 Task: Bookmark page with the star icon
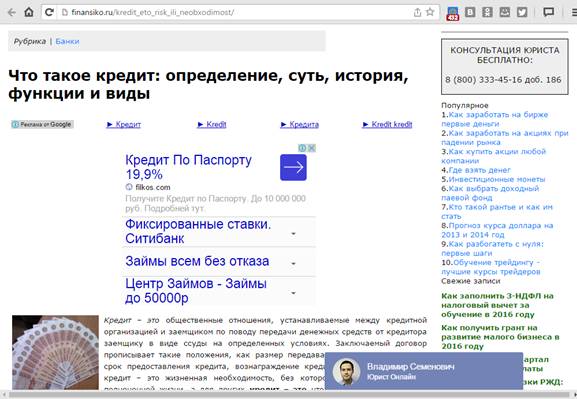[430, 12]
